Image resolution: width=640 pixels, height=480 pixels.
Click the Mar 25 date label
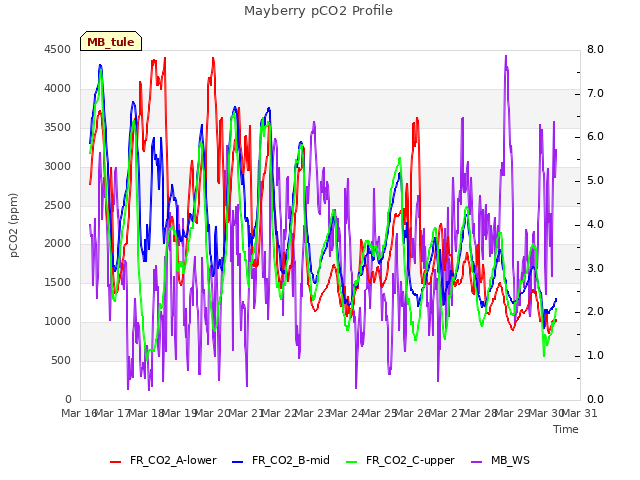[379, 413]
